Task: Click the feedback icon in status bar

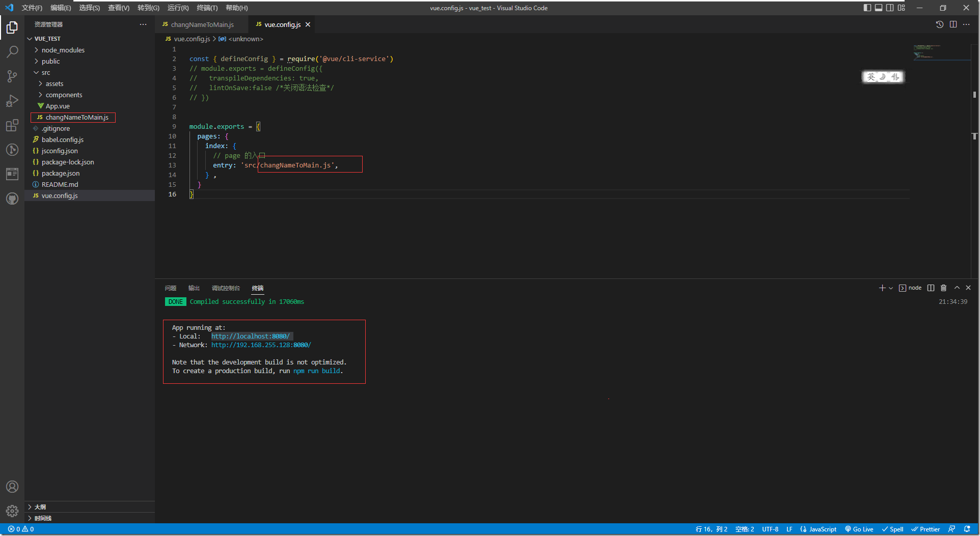Action: pos(951,529)
